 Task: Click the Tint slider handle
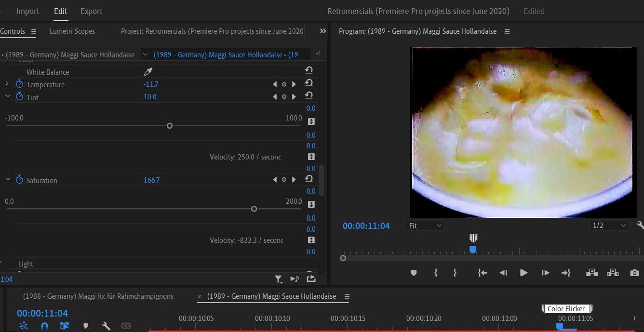click(170, 126)
